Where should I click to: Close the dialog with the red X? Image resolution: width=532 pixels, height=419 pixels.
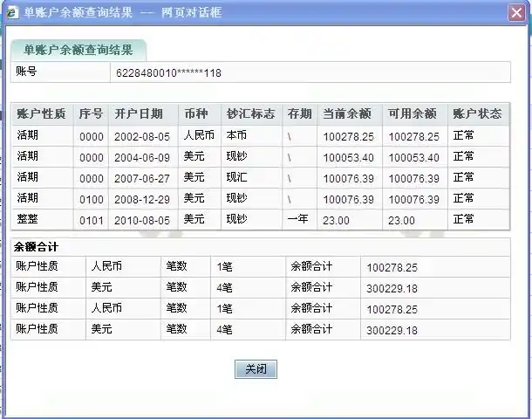[x=516, y=13]
